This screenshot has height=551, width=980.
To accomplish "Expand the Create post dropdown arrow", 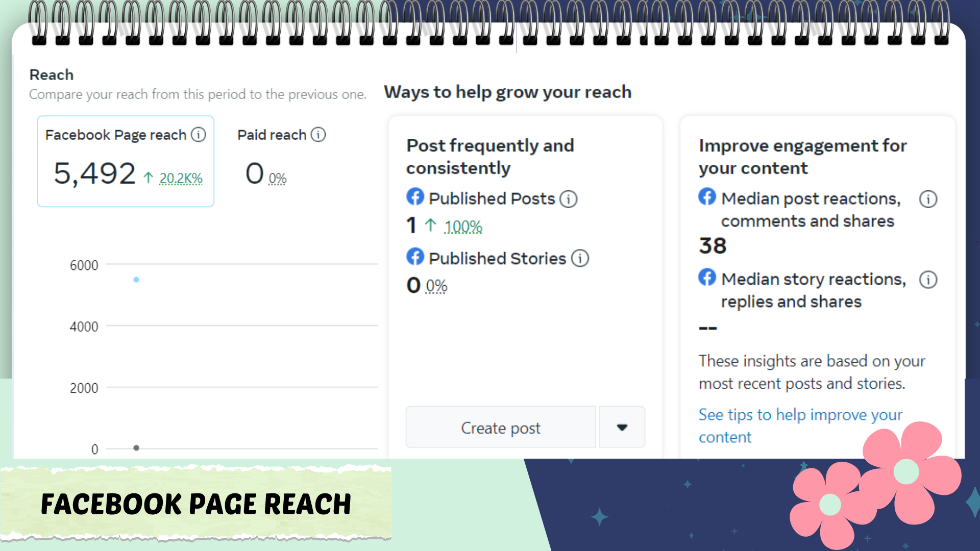I will pos(622,428).
